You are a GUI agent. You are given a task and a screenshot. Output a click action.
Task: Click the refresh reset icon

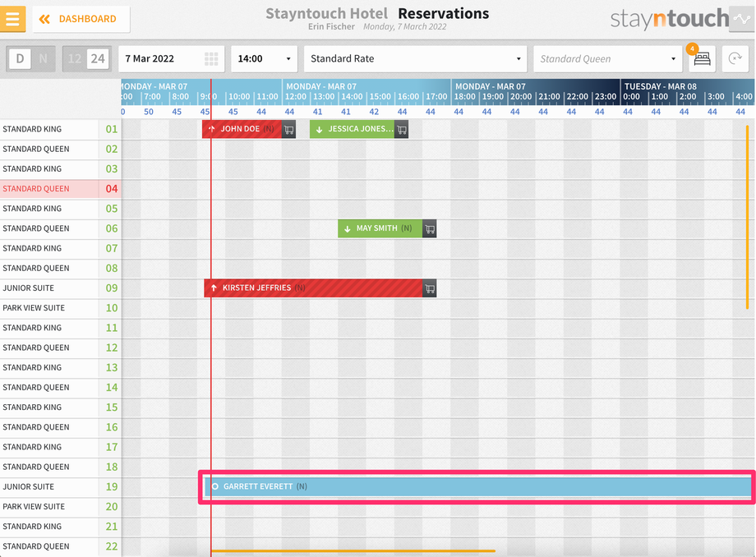(735, 59)
